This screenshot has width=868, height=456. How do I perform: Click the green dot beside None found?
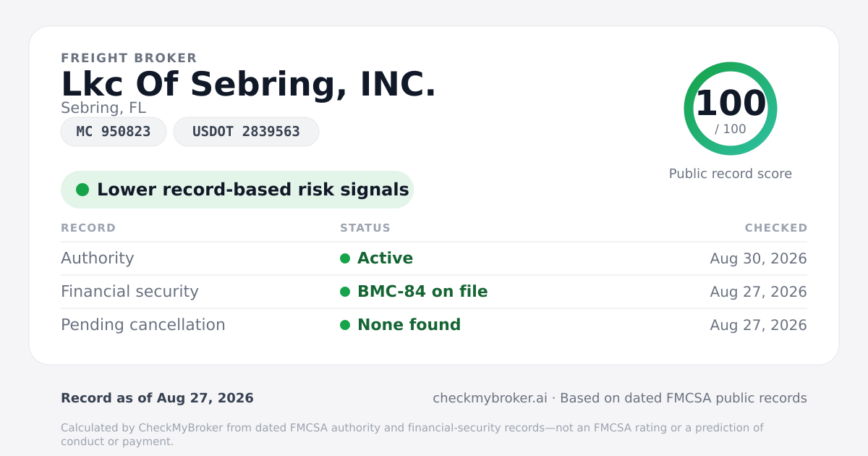pos(345,325)
